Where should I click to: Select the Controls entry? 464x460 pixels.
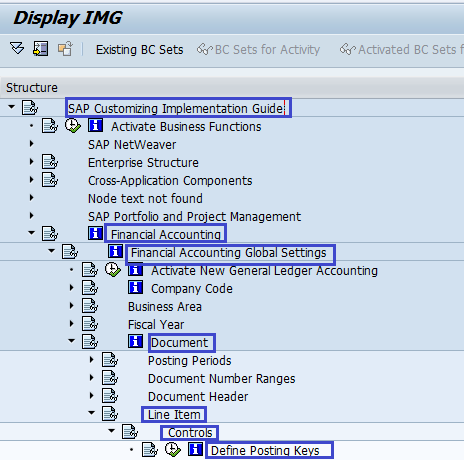coord(190,433)
